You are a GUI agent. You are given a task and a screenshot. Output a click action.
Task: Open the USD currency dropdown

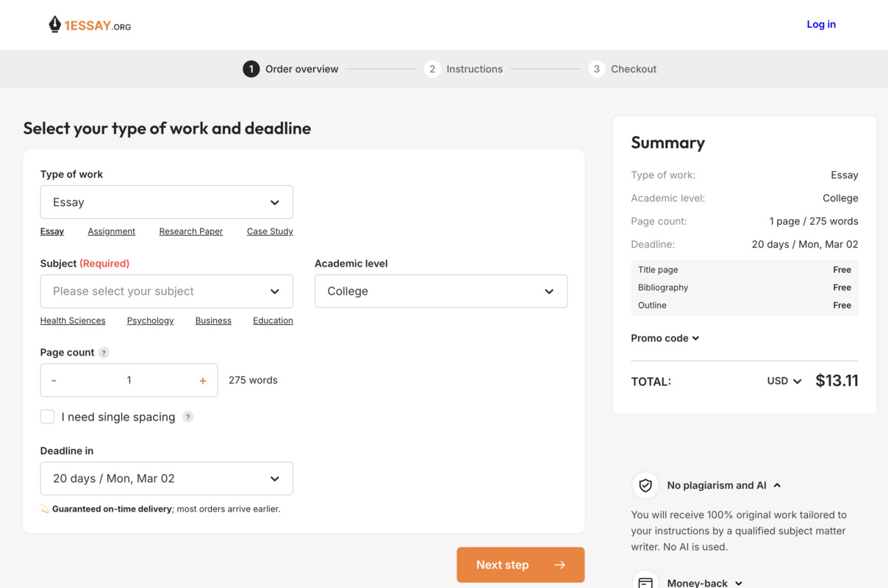(x=784, y=381)
